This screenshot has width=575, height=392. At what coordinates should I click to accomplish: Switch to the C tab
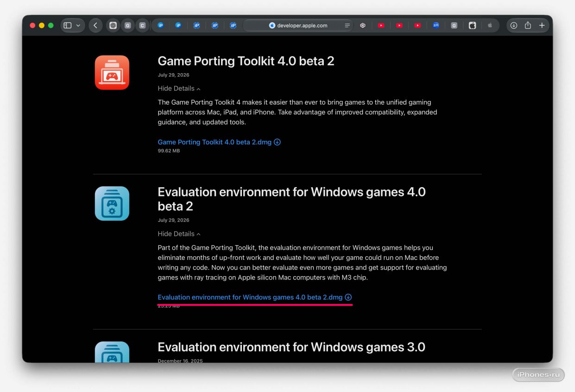(142, 25)
